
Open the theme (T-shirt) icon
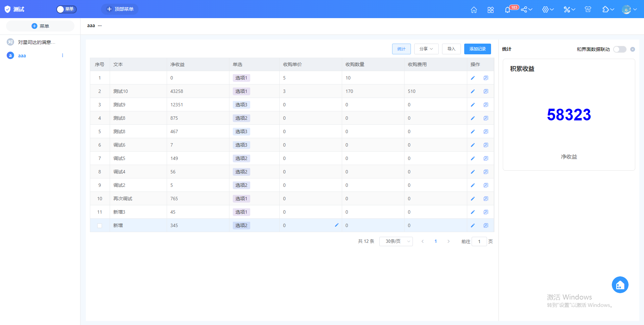[588, 9]
